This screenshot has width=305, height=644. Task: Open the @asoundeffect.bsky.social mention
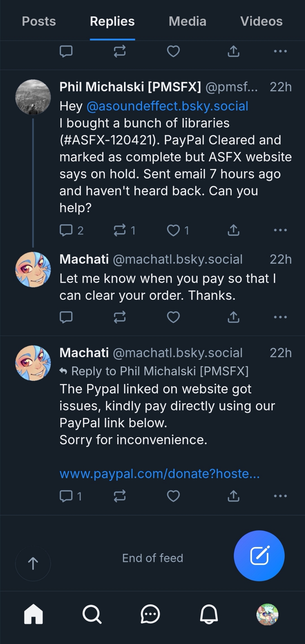[167, 106]
